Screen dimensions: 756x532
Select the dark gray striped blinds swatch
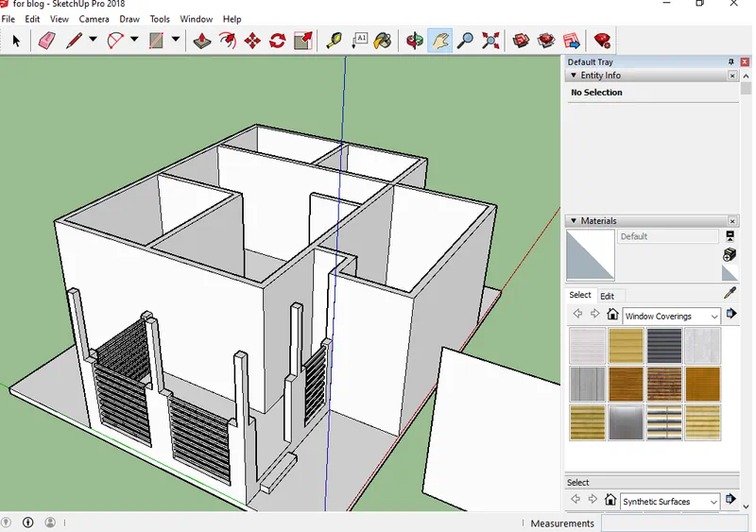664,346
